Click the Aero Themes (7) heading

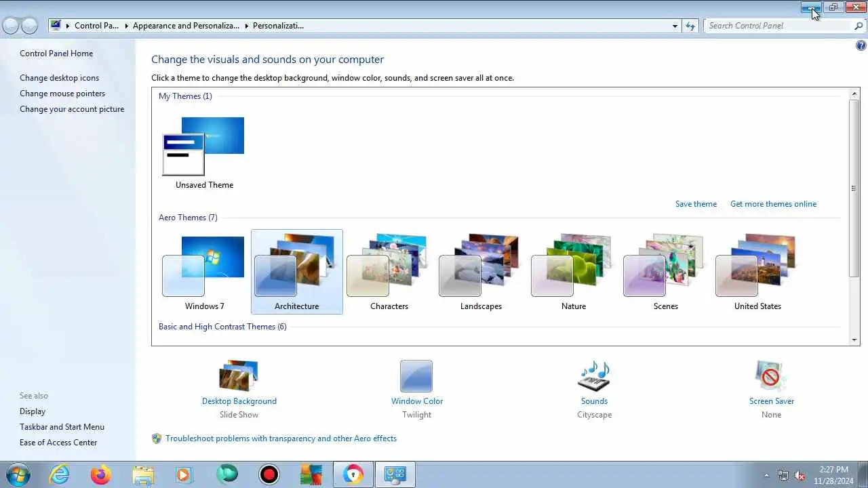(188, 218)
